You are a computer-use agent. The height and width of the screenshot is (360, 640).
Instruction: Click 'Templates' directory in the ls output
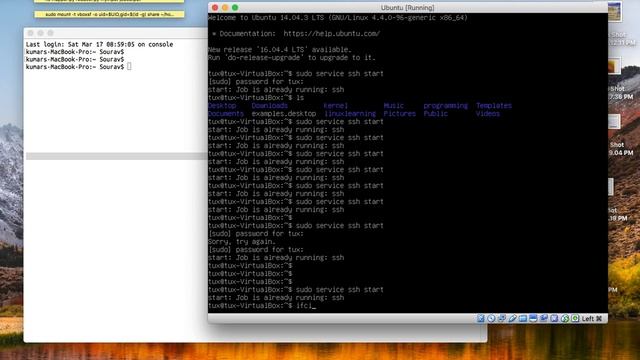click(x=493, y=105)
